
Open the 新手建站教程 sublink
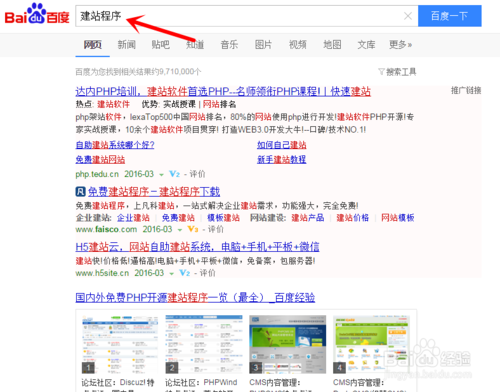point(282,160)
